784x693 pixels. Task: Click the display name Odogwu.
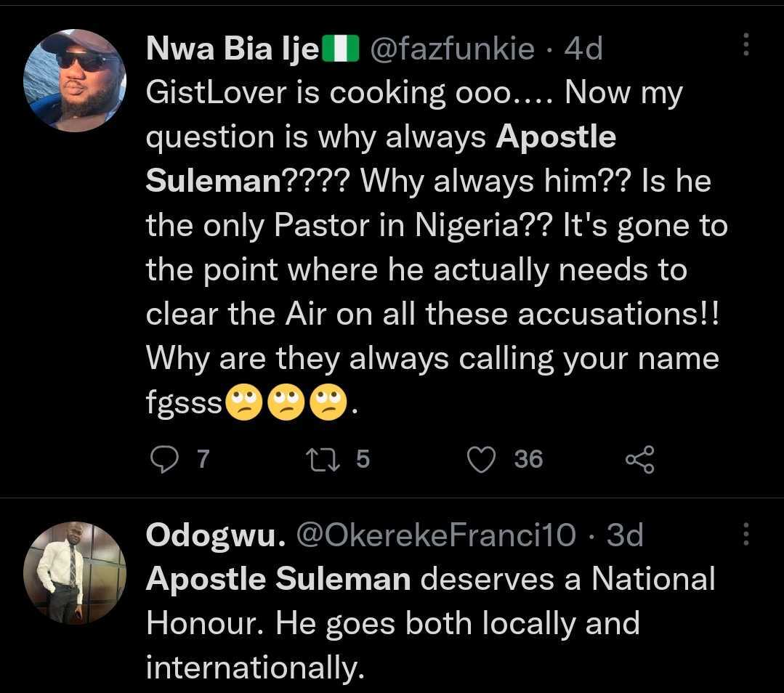tap(212, 535)
